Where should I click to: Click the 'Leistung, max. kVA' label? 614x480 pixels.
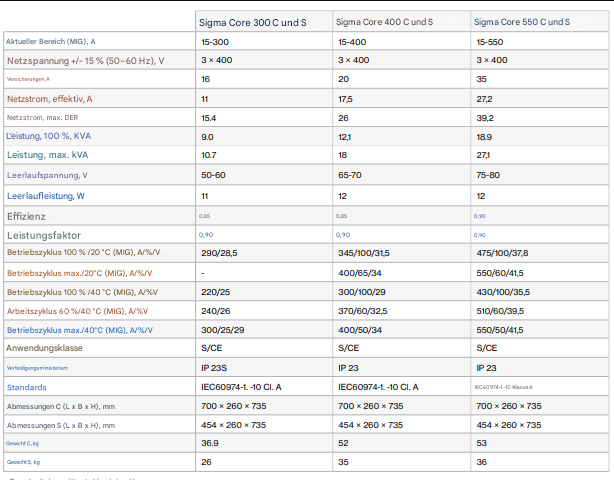point(47,155)
